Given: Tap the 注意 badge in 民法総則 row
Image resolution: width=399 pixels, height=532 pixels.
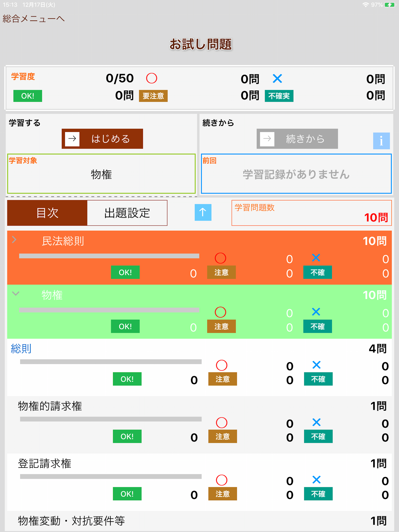Looking at the screenshot, I should coord(221,272).
